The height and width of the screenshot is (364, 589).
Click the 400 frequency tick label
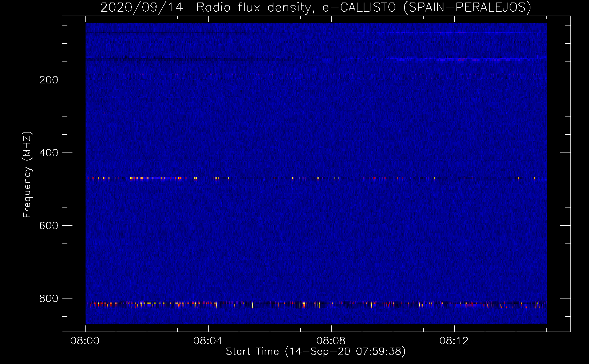(49, 153)
